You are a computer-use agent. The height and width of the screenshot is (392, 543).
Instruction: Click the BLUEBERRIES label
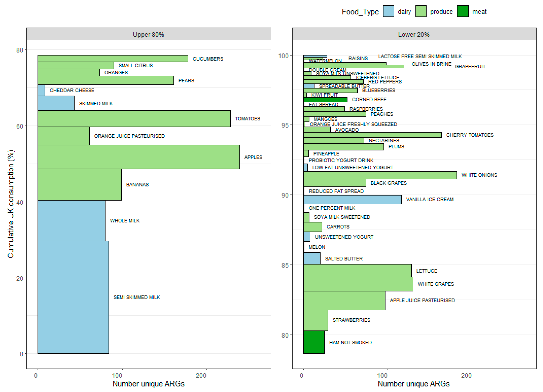point(379,90)
